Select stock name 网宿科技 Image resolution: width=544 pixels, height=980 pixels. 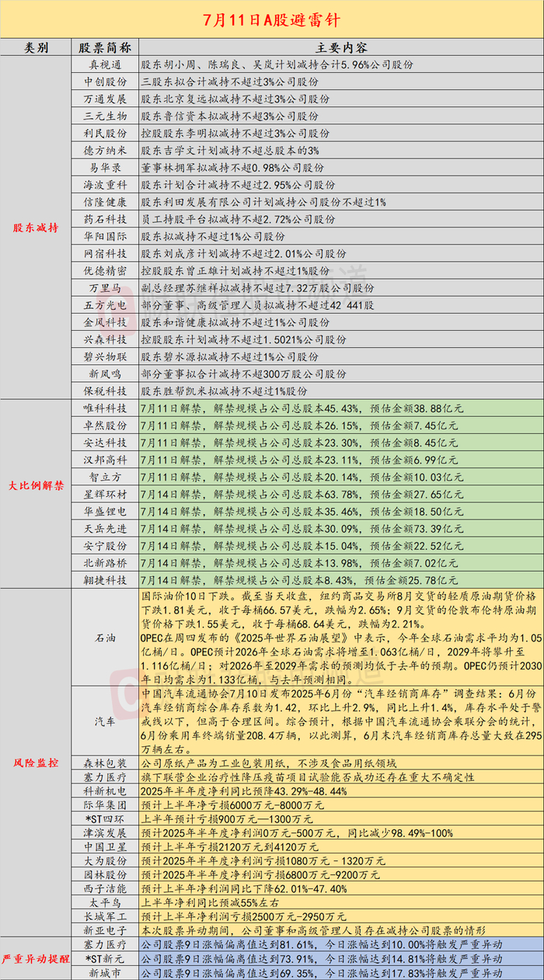coord(105,253)
